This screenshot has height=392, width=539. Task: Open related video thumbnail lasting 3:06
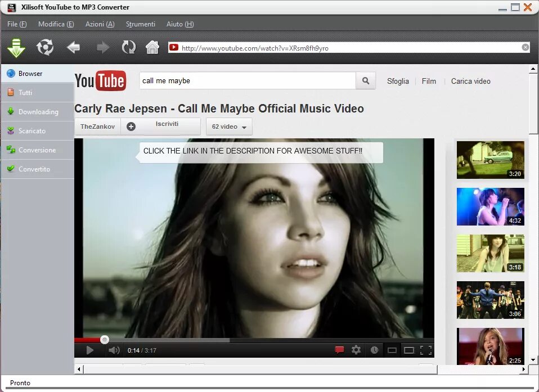point(491,300)
